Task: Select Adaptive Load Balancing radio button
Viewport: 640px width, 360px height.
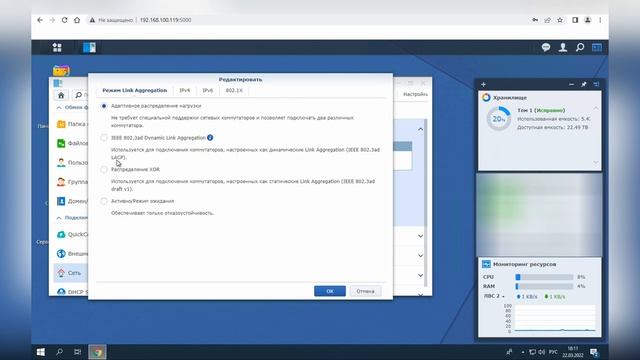Action: 104,106
